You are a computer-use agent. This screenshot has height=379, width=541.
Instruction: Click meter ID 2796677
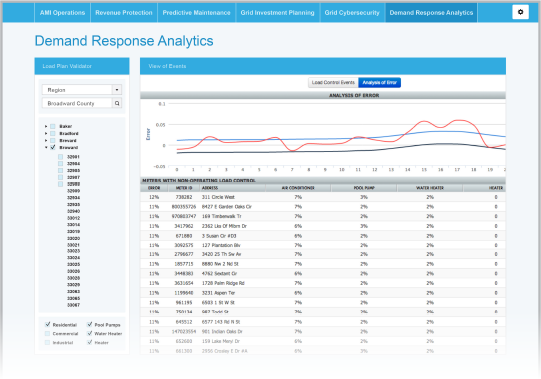[184, 254]
